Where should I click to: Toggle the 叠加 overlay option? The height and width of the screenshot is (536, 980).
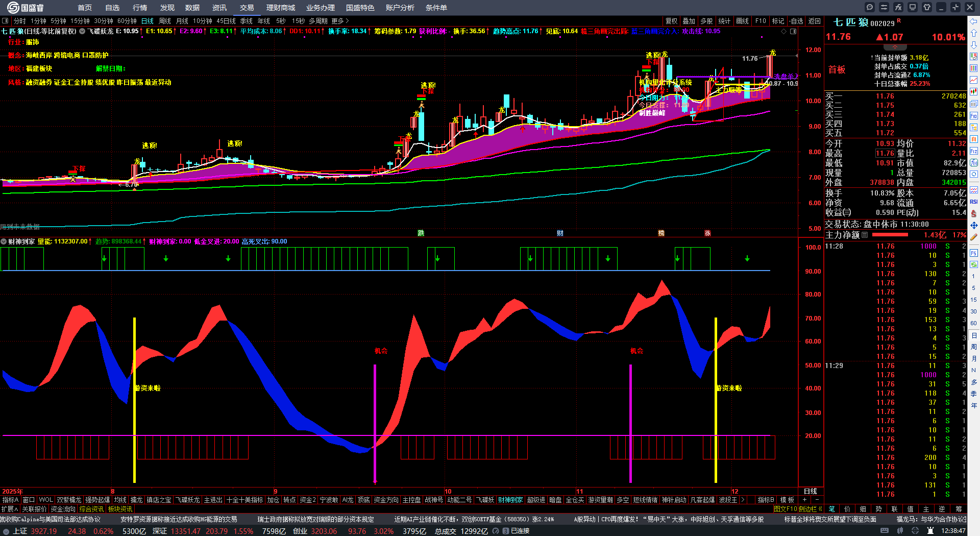click(689, 21)
